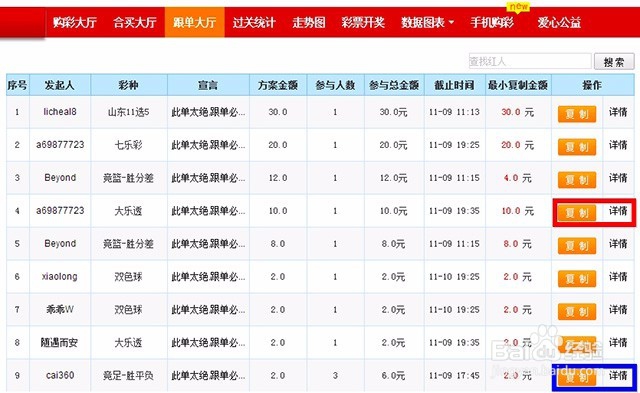Select initiator cai360
Viewport: 640px width, 393px height.
coord(60,375)
